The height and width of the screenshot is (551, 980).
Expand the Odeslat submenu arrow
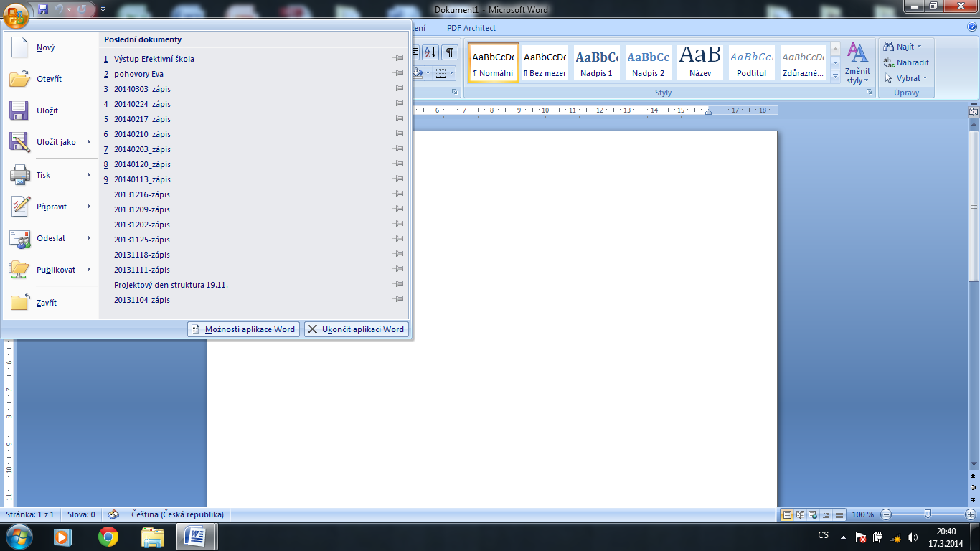89,238
